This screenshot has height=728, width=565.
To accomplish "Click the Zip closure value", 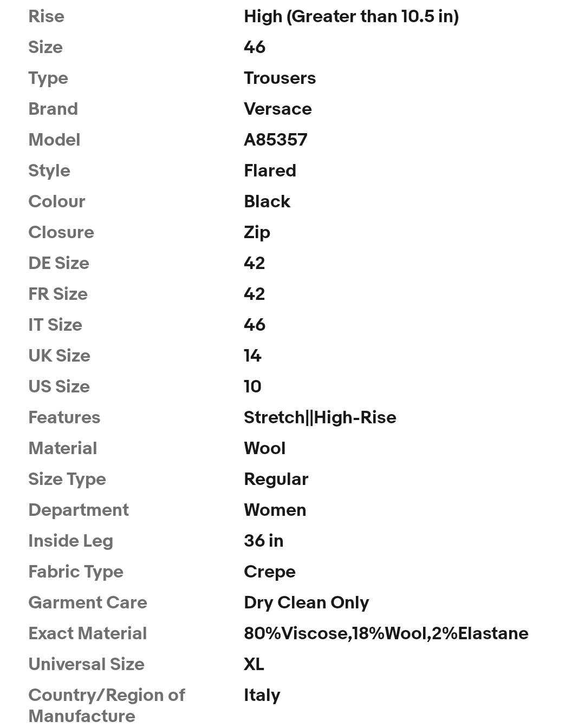I will 257,233.
